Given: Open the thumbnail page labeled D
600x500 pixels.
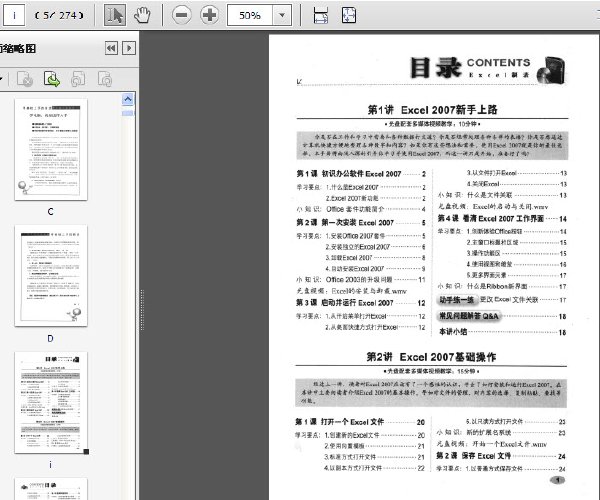Looking at the screenshot, I should pyautogui.click(x=51, y=276).
